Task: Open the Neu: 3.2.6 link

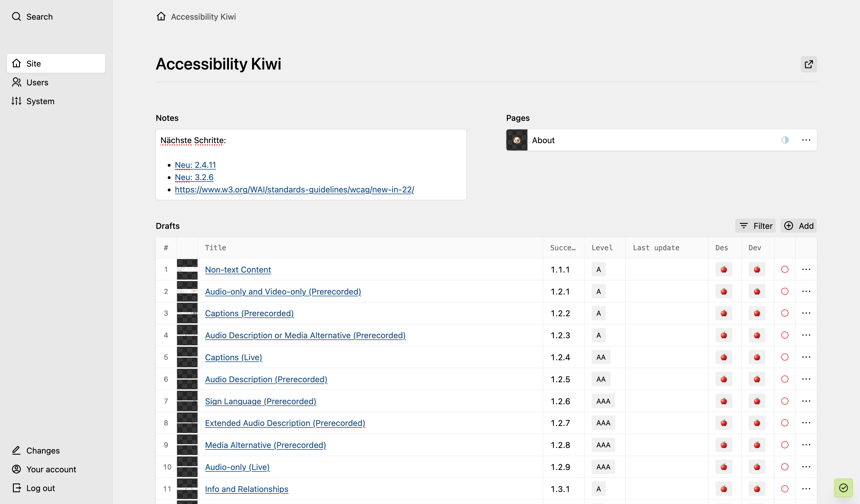Action: tap(194, 177)
